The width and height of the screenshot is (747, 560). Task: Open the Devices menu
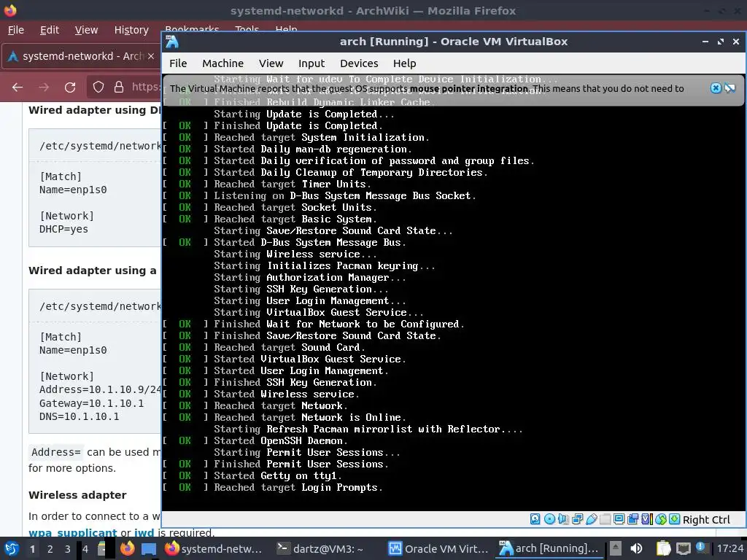pyautogui.click(x=359, y=63)
